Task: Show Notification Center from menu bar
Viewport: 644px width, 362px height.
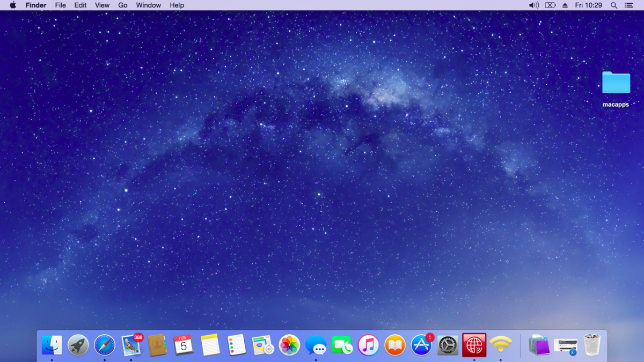Action: (629, 5)
